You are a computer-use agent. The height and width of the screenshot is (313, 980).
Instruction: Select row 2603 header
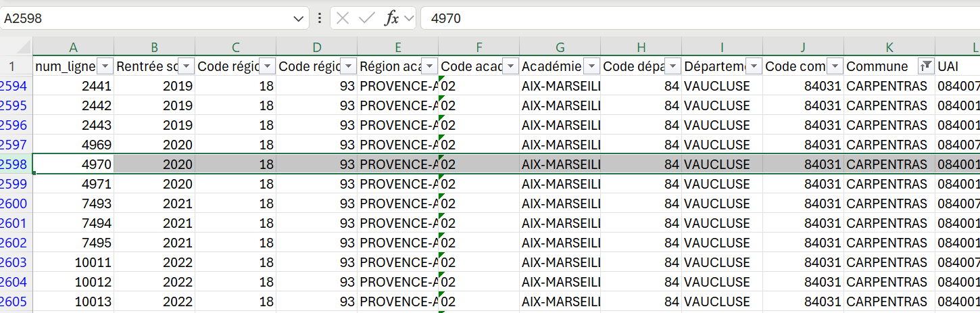pos(14,262)
